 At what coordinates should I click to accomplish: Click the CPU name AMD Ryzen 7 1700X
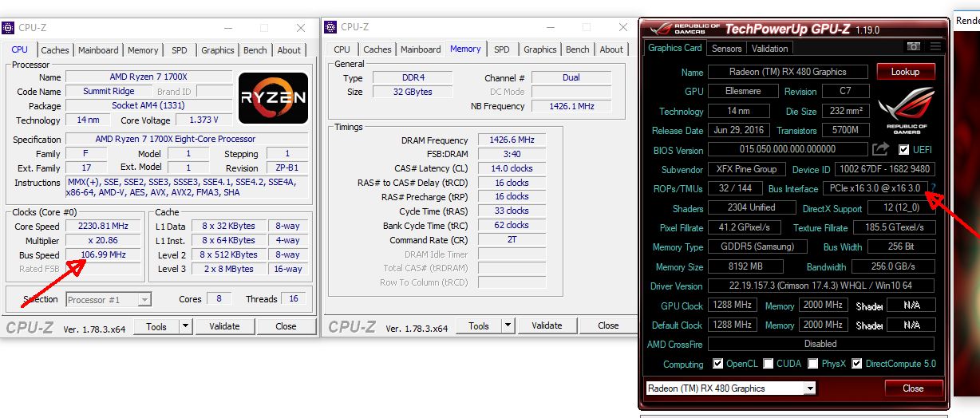click(x=150, y=77)
